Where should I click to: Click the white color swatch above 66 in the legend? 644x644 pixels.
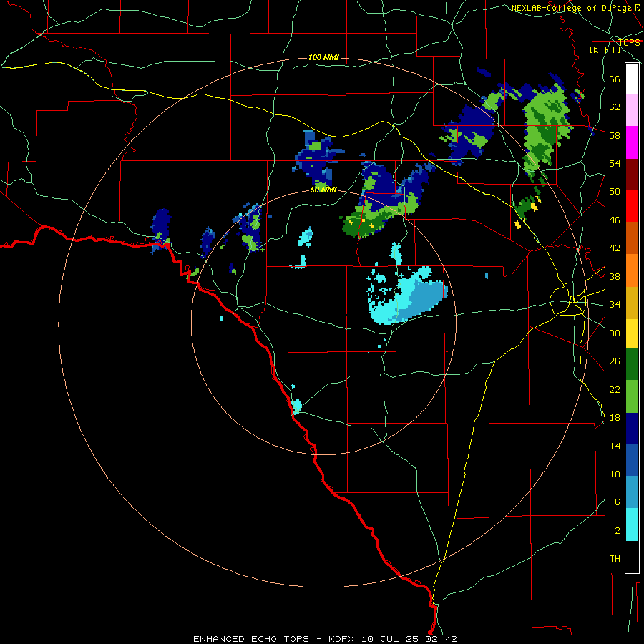[632, 79]
